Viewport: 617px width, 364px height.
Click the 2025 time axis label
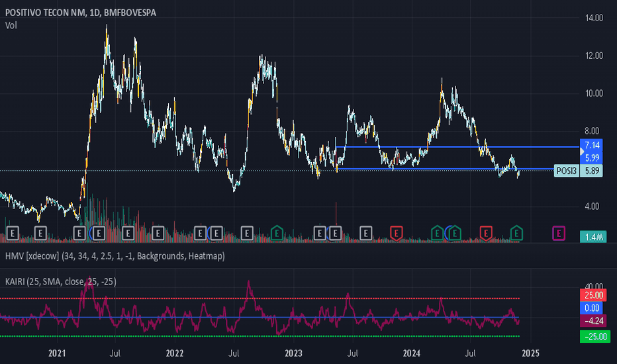530,353
